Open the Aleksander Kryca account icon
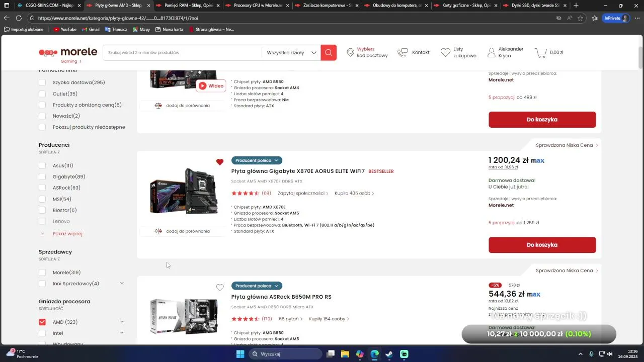Image resolution: width=644 pixels, height=362 pixels. pos(492,52)
